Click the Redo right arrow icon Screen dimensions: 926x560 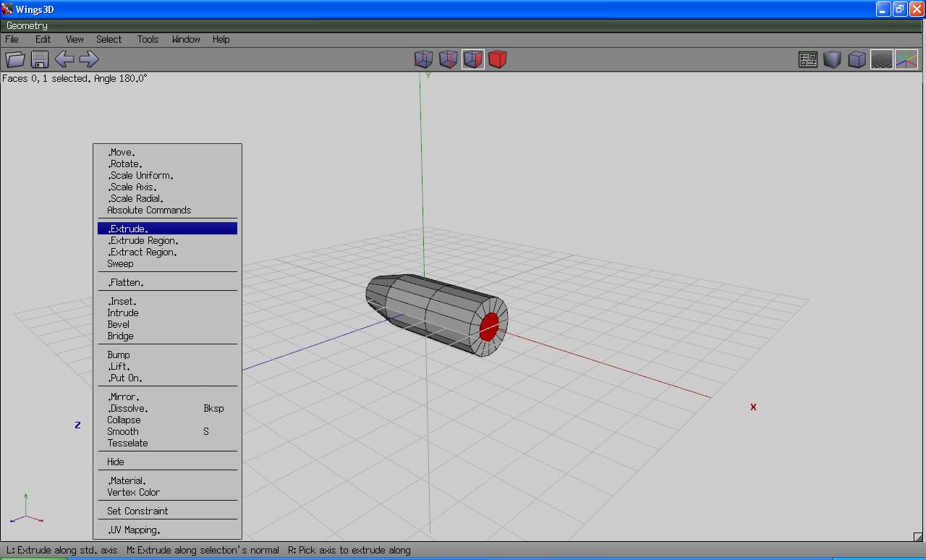(x=89, y=59)
